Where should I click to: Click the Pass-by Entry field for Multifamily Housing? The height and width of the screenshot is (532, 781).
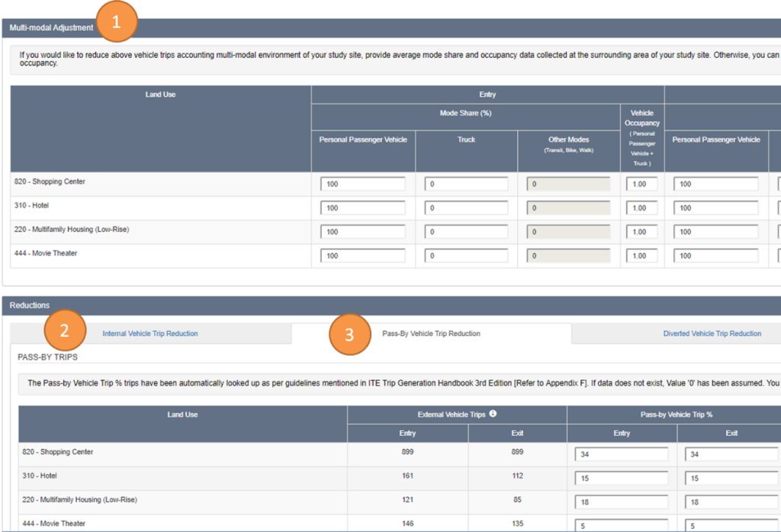(622, 502)
